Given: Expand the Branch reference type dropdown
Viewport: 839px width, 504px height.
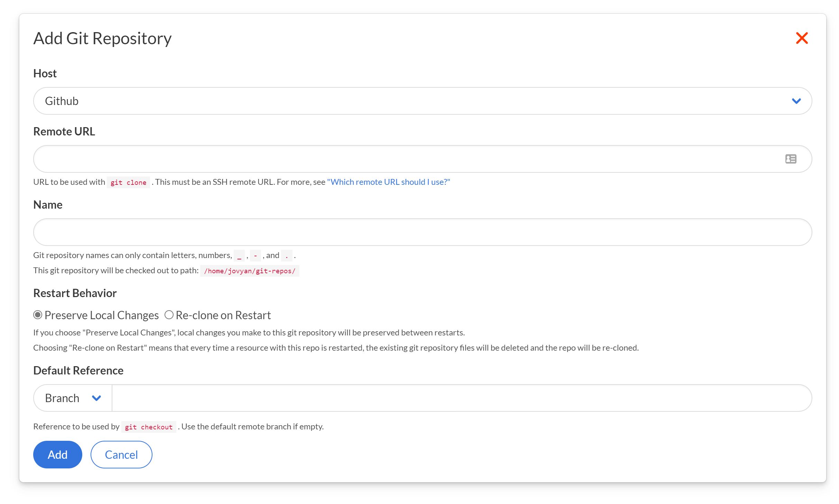Looking at the screenshot, I should [x=73, y=398].
